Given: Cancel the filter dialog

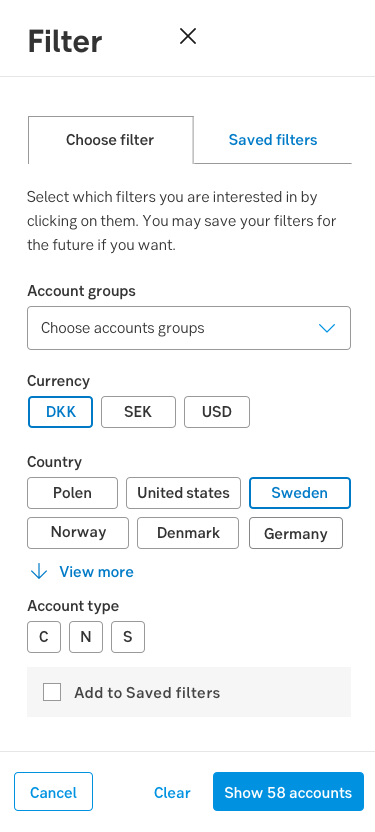Looking at the screenshot, I should click(x=53, y=792).
